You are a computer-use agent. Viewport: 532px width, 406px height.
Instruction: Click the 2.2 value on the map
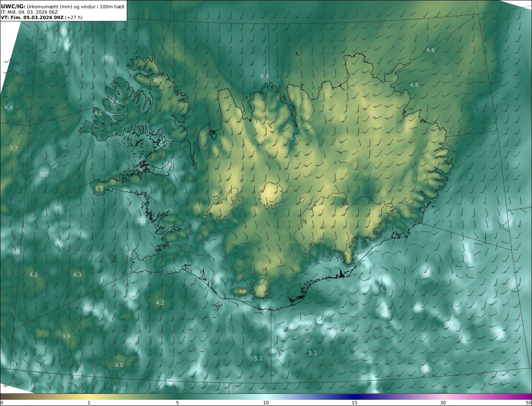click(262, 289)
